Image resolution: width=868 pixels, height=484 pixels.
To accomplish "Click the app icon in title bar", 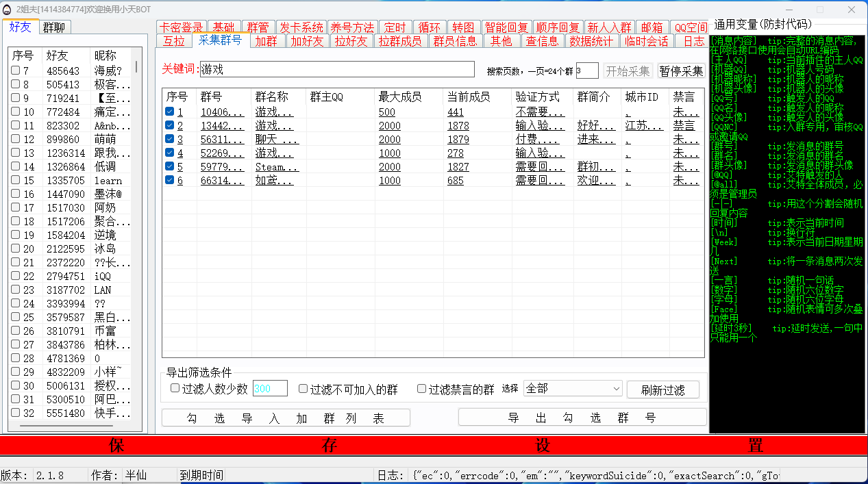I will tap(7, 10).
